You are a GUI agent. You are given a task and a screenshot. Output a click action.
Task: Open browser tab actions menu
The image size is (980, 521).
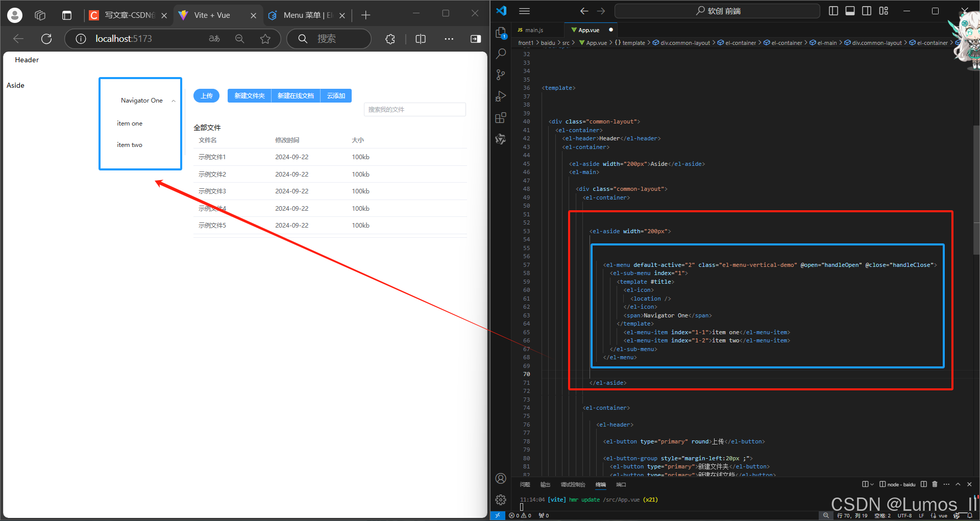pos(67,15)
